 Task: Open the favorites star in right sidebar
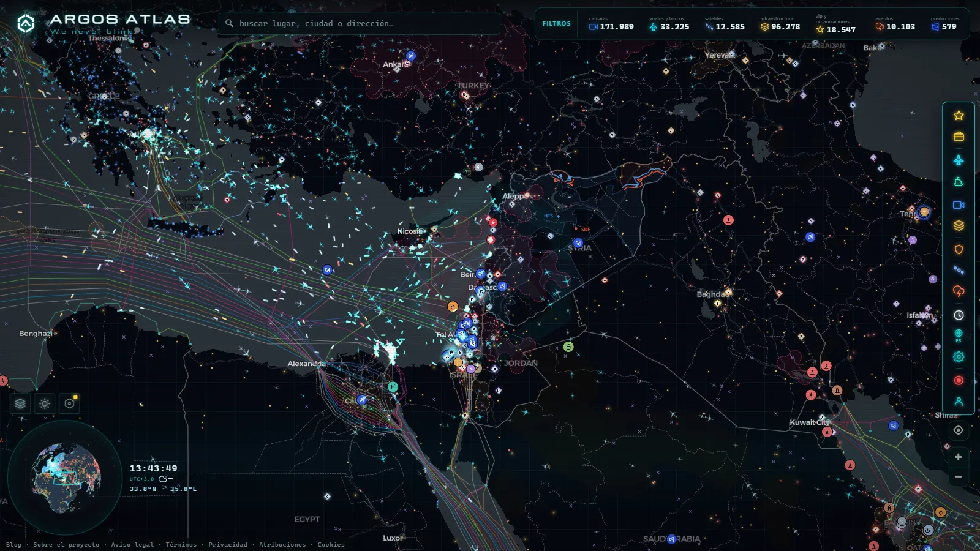(x=959, y=116)
